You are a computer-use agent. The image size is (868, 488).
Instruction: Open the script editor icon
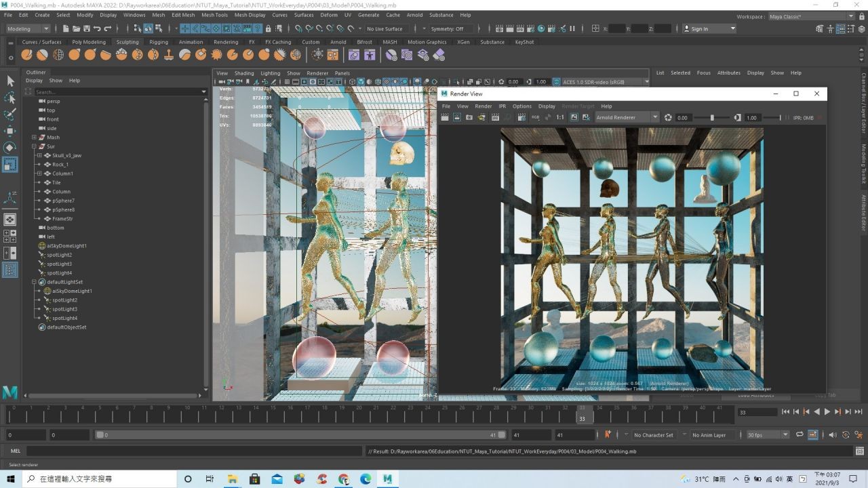pyautogui.click(x=859, y=451)
